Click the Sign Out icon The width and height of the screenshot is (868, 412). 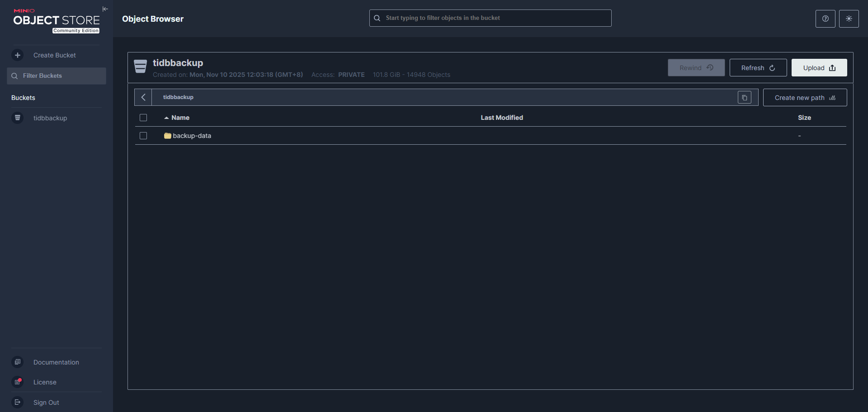(x=18, y=402)
